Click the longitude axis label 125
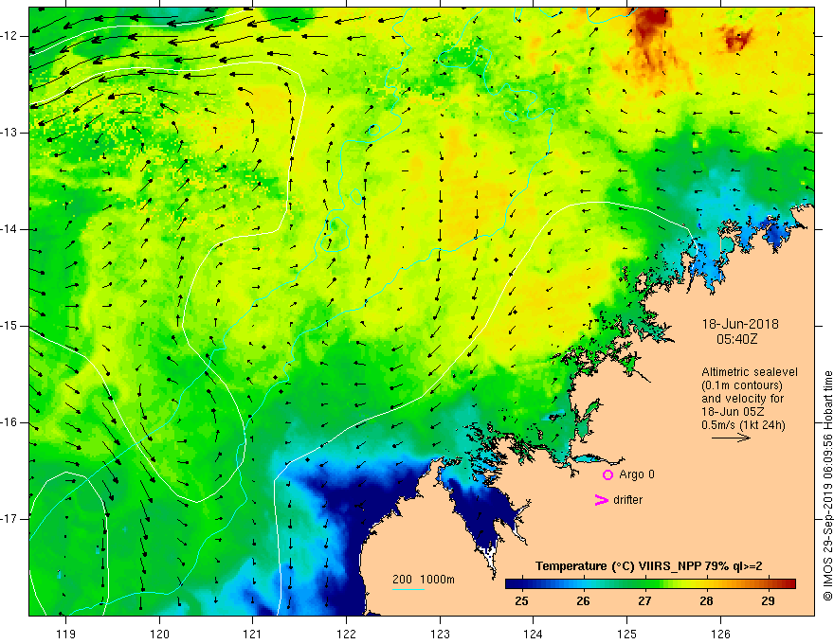The height and width of the screenshot is (644, 834). [x=627, y=634]
